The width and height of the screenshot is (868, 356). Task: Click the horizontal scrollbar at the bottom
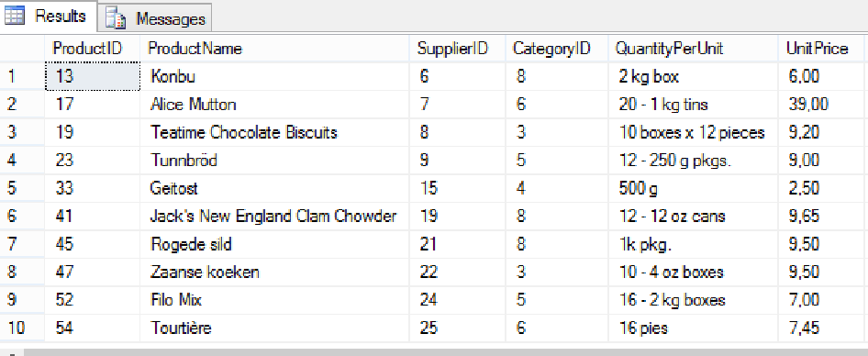click(x=443, y=351)
